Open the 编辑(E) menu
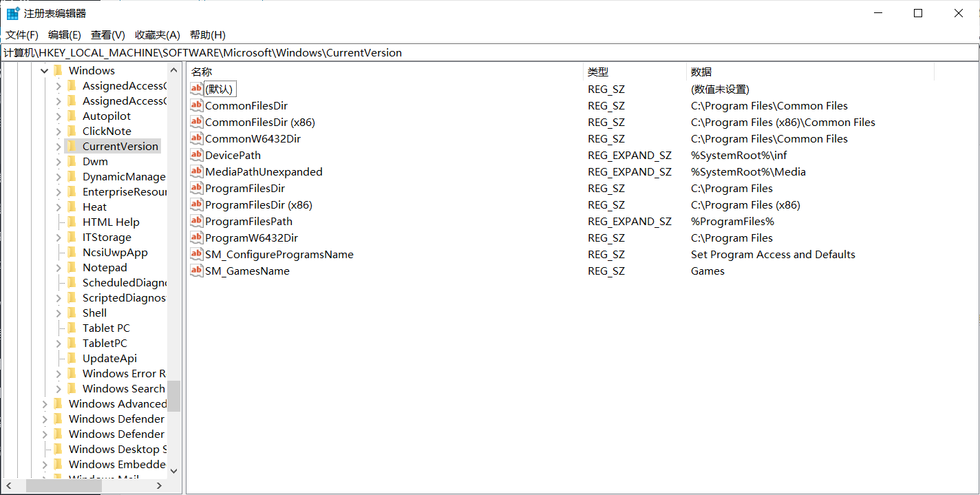Image resolution: width=980 pixels, height=495 pixels. tap(65, 34)
